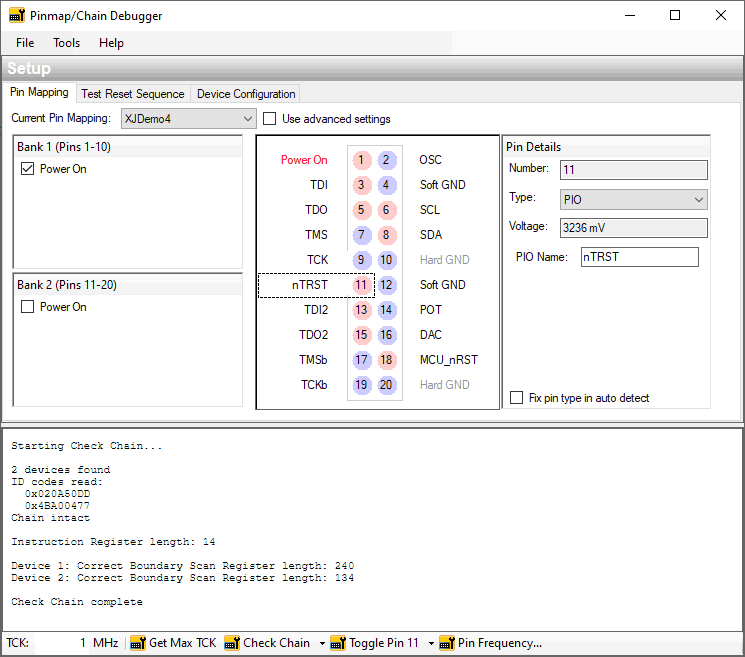Viewport: 745px width, 657px height.
Task: Open Check Chain dropdown arrow
Action: click(322, 643)
